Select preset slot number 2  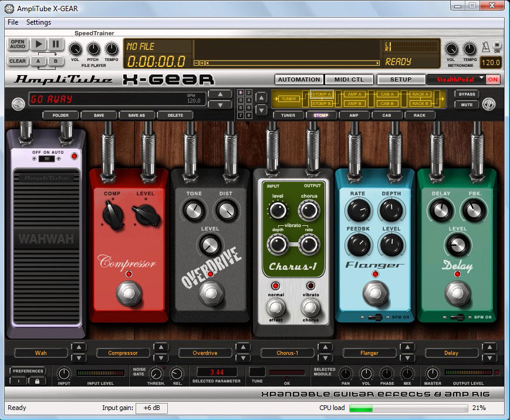pos(248,93)
